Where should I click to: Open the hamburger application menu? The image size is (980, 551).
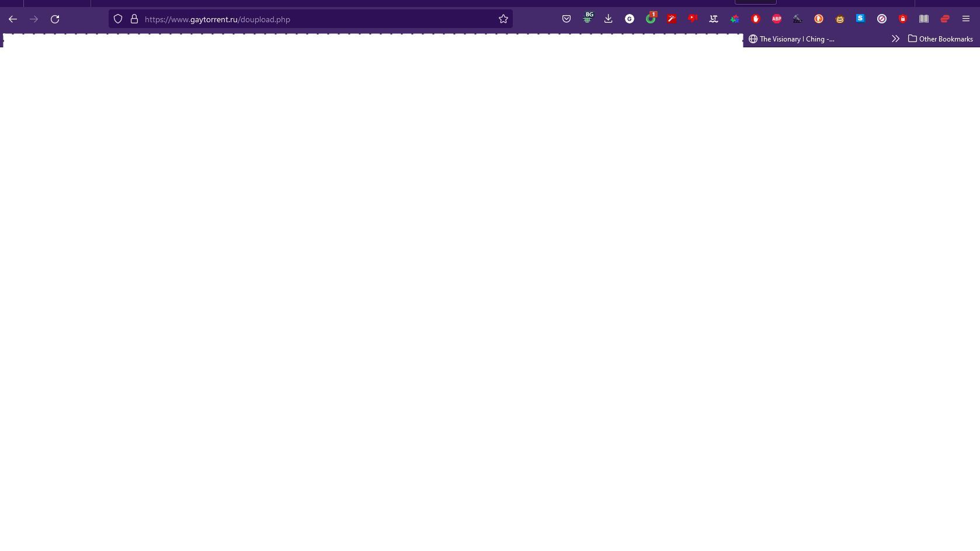click(966, 19)
